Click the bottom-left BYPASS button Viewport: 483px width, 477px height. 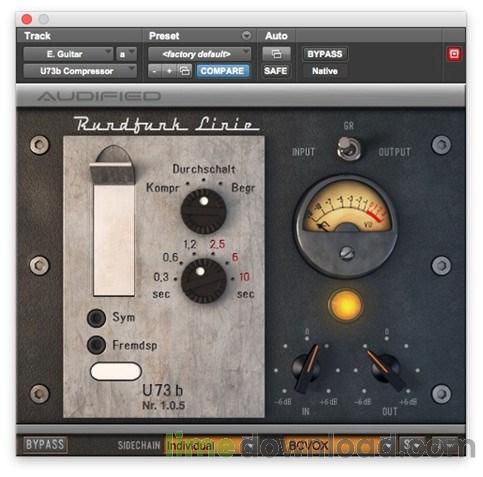point(45,445)
